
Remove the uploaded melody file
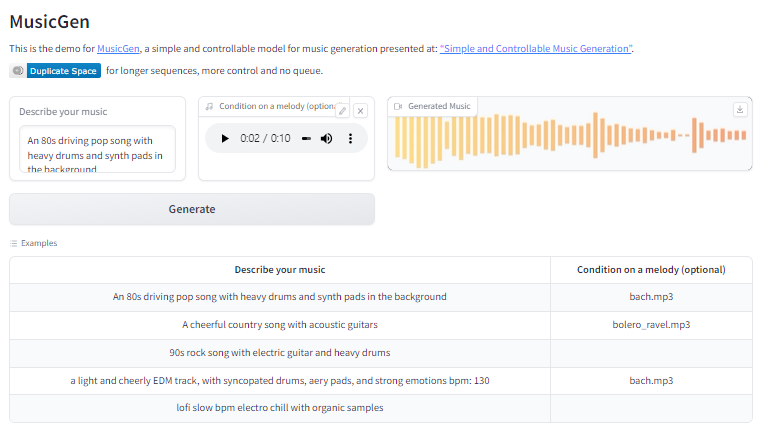coord(360,111)
